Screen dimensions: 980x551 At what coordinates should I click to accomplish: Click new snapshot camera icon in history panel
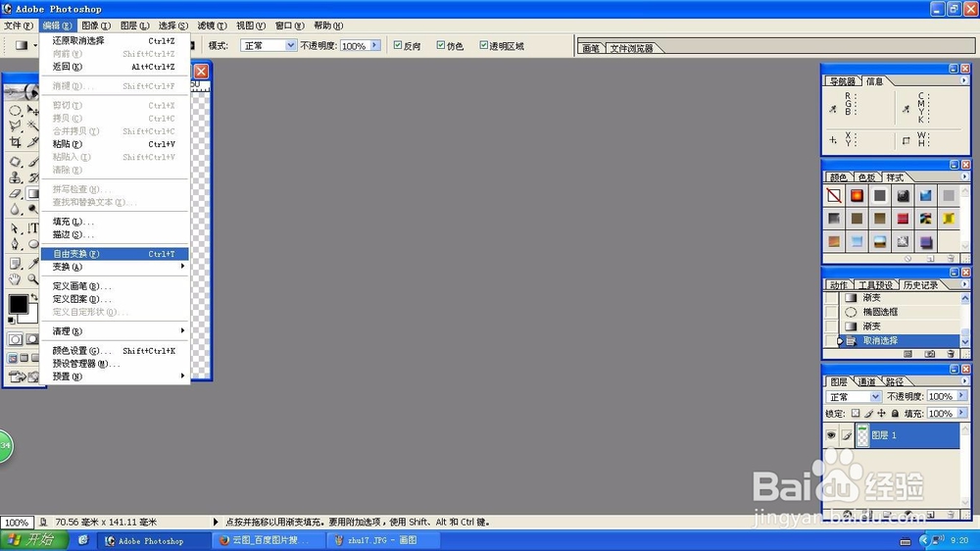click(x=930, y=354)
